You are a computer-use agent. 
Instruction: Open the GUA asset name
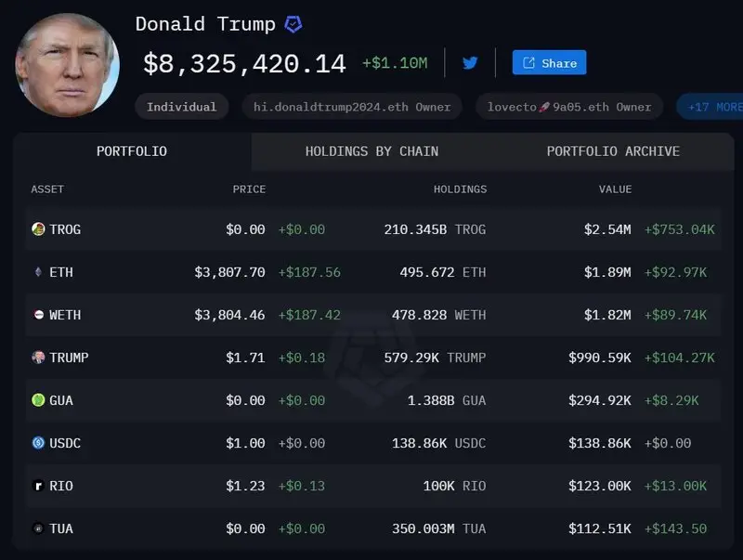pos(61,400)
